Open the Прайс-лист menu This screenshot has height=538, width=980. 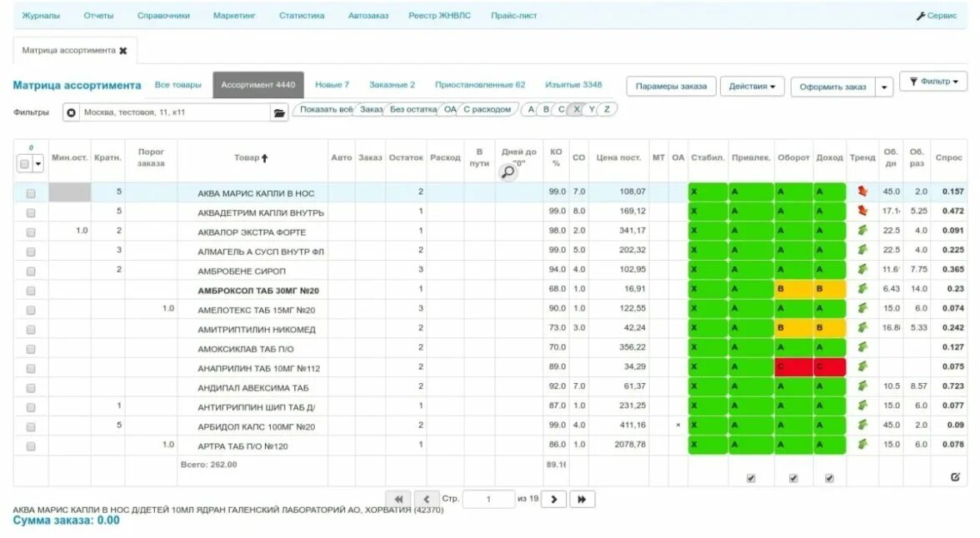(x=513, y=16)
